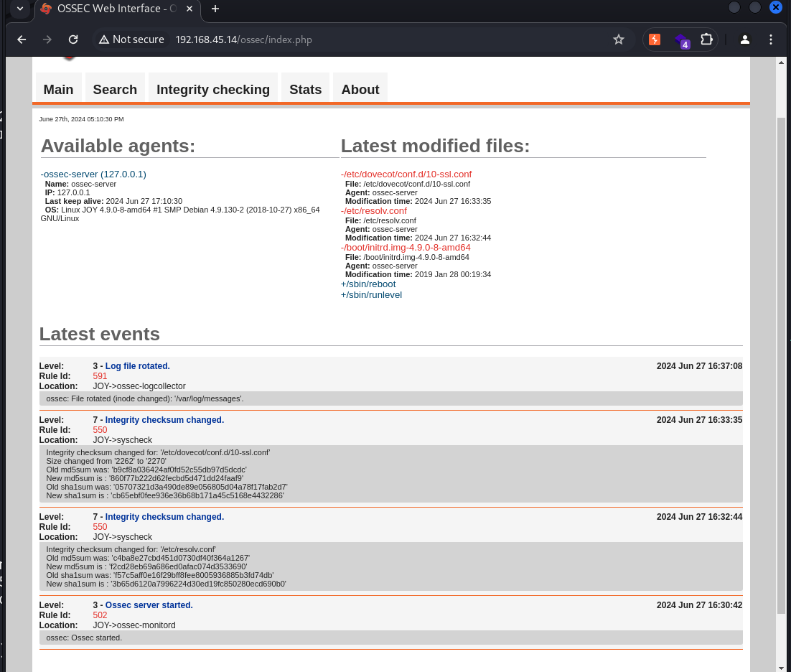
Task: Click the Available agents heading
Action: click(x=118, y=146)
